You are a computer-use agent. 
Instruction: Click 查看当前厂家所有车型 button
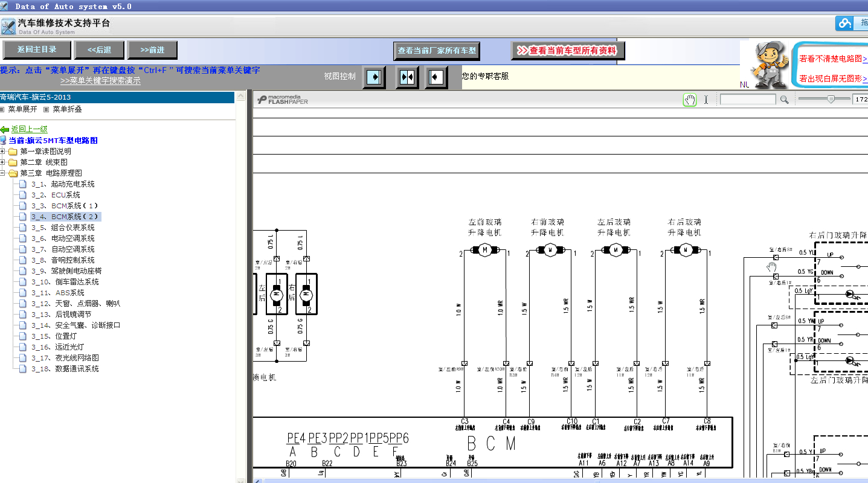click(x=437, y=51)
